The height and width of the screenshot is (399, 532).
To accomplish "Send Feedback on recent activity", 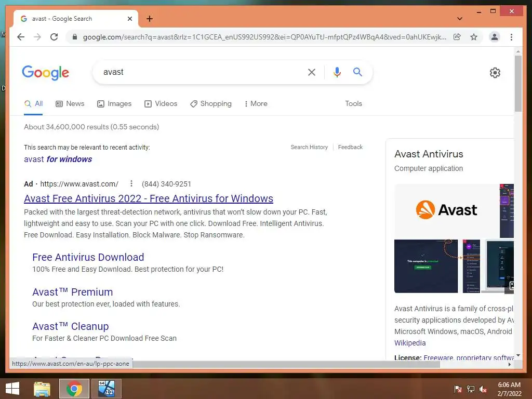I will [350, 147].
